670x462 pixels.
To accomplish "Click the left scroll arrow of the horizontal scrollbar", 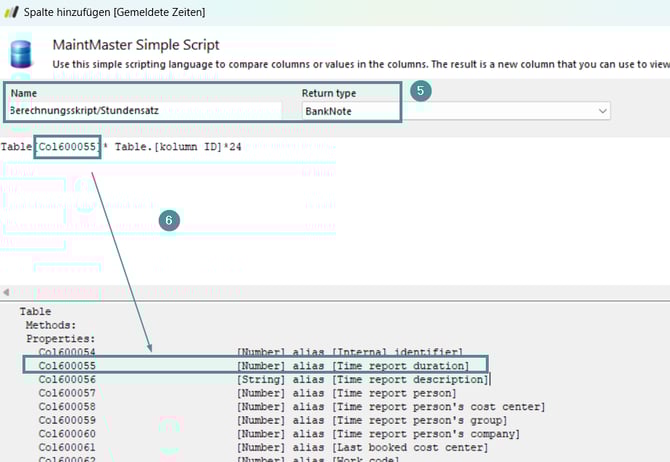I will (7, 292).
